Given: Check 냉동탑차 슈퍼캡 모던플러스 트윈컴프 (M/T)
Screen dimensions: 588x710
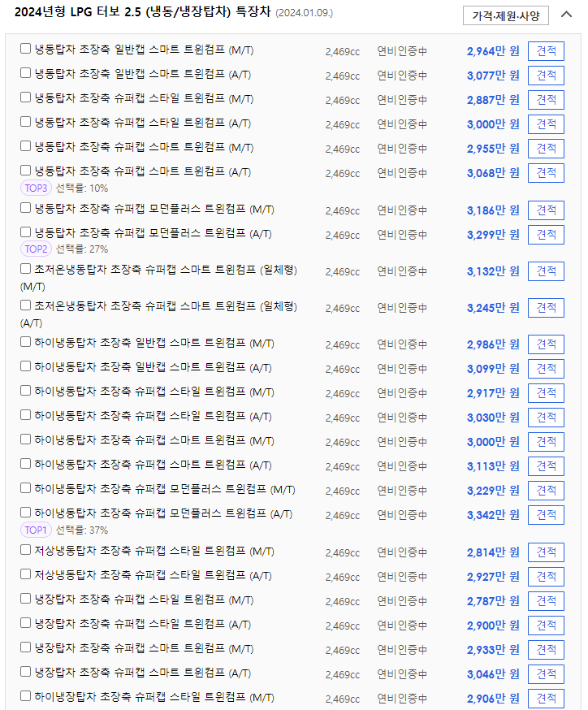Looking at the screenshot, I should [25, 208].
